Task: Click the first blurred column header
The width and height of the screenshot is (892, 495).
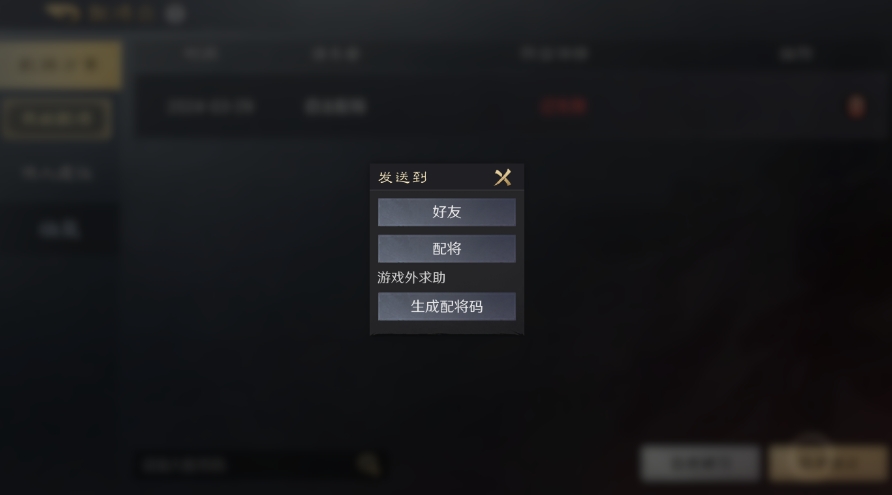Action: coord(201,54)
